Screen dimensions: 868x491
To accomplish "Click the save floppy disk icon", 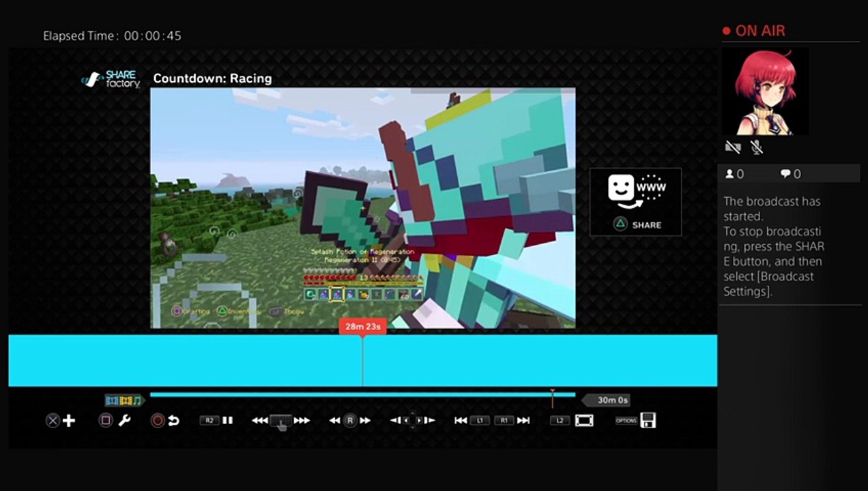I will [648, 421].
